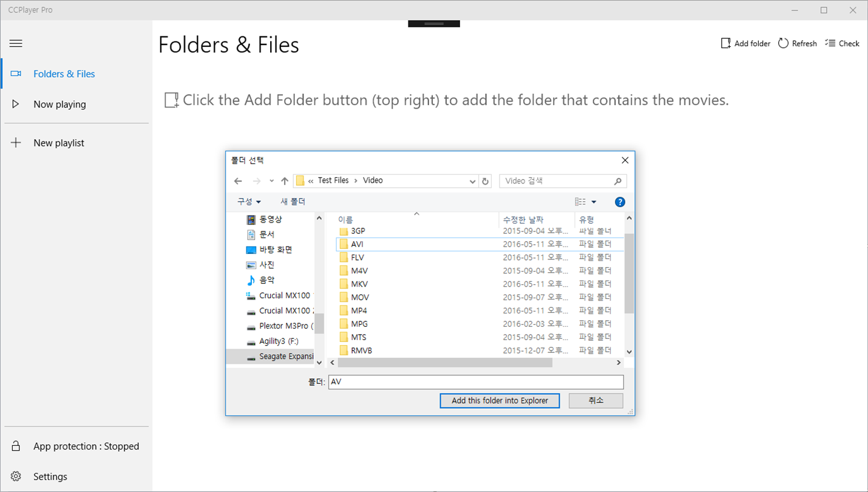Click the Check list icon
868x492 pixels.
click(830, 43)
